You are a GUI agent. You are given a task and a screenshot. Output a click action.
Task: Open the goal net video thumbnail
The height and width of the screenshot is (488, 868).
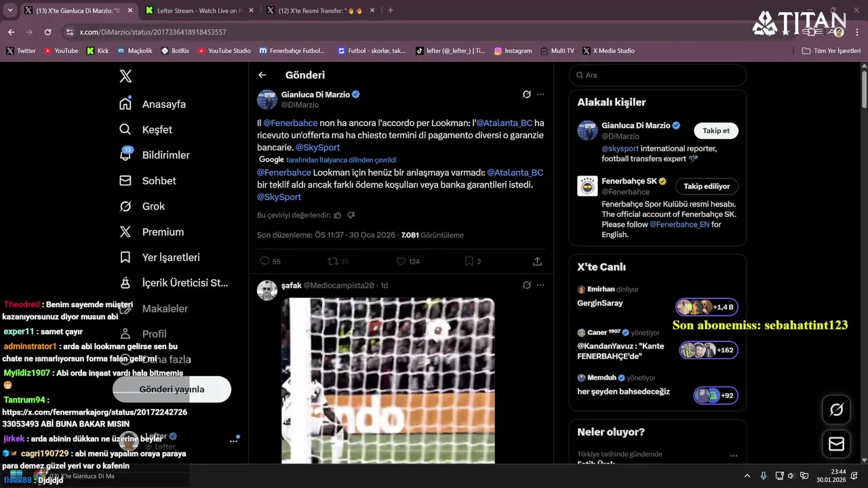pyautogui.click(x=388, y=381)
